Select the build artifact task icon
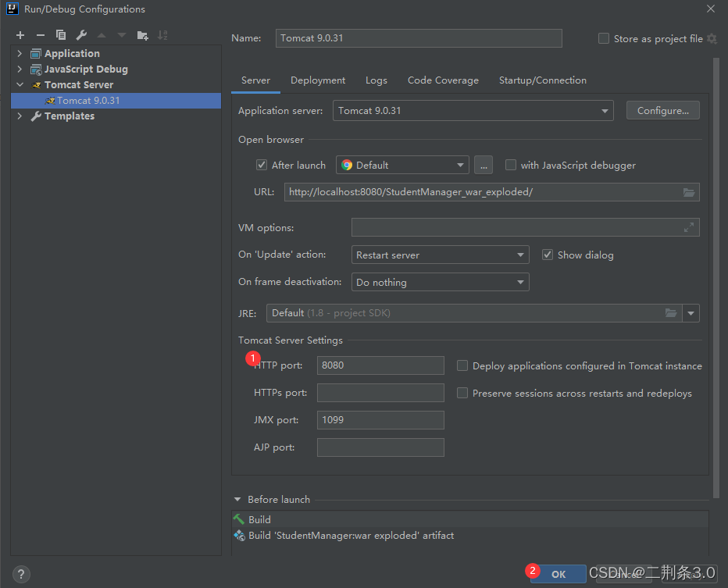This screenshot has width=728, height=588. point(239,535)
